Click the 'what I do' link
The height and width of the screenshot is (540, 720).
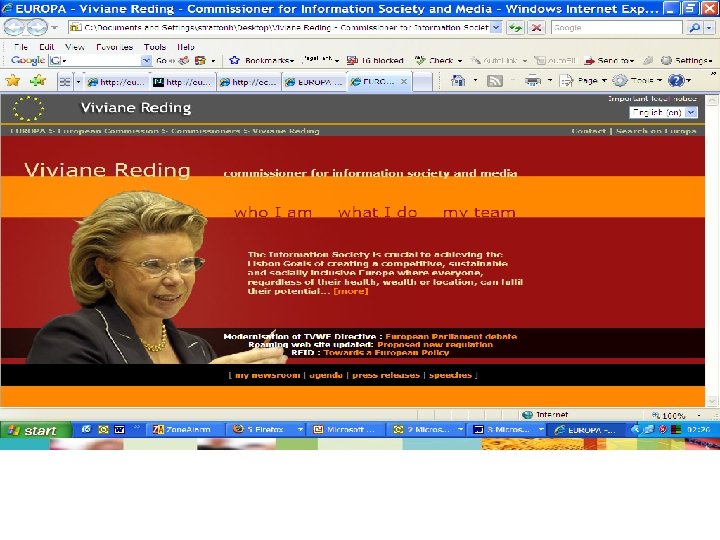(377, 212)
